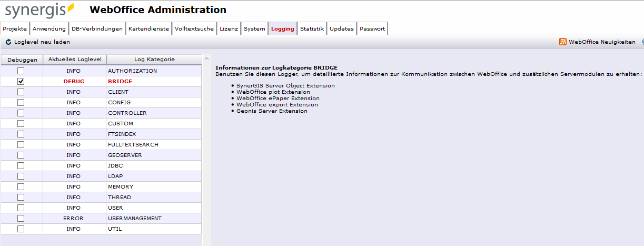Tick the FULLTEXTSEARCH debug checkbox
644x246 pixels.
21,144
